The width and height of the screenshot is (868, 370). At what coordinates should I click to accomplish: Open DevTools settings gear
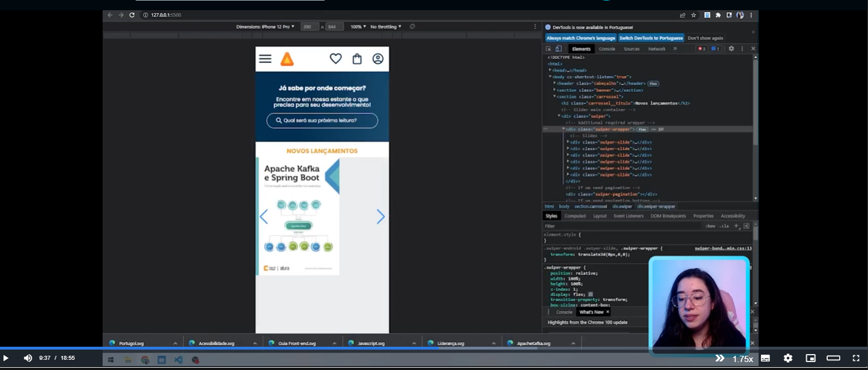point(731,49)
